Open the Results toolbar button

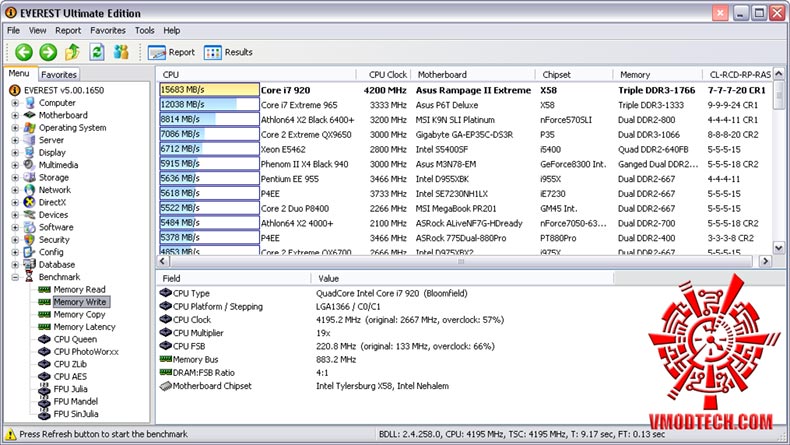228,52
